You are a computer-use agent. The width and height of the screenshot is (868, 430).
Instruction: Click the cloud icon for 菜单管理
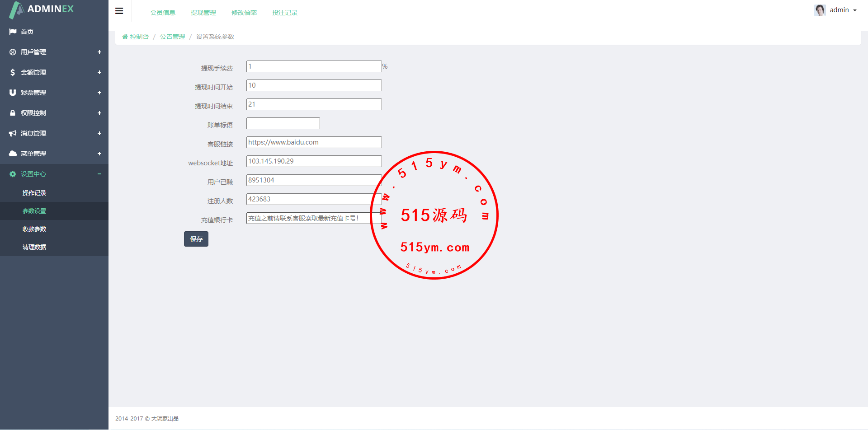13,154
